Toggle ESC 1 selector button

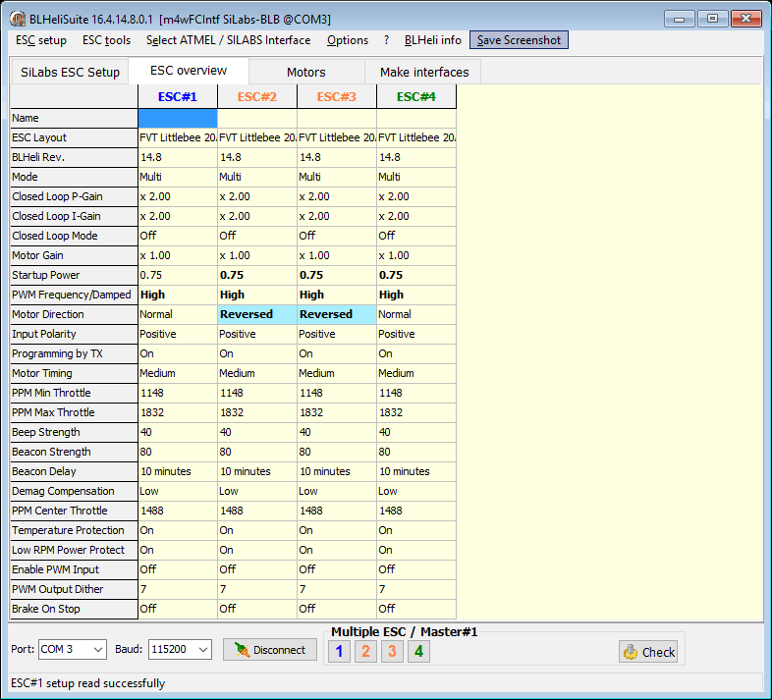(x=339, y=651)
